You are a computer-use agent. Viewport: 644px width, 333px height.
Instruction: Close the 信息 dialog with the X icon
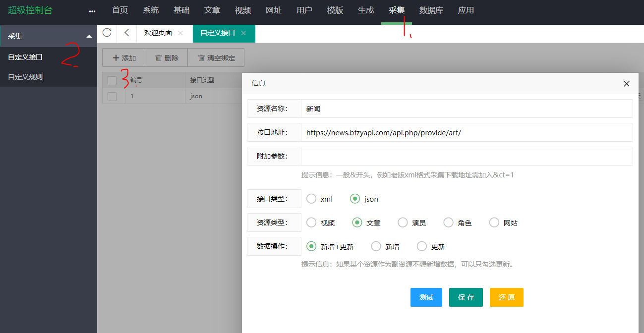(626, 84)
